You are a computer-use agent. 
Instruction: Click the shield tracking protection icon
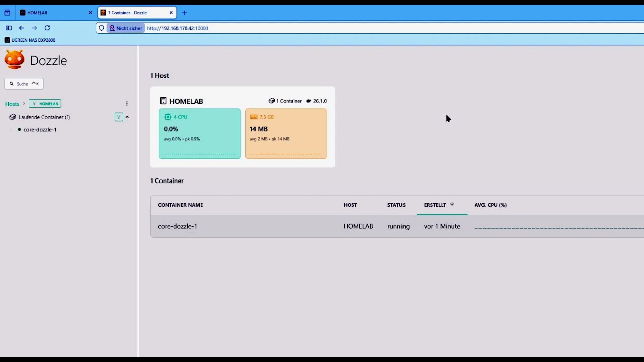(x=101, y=28)
